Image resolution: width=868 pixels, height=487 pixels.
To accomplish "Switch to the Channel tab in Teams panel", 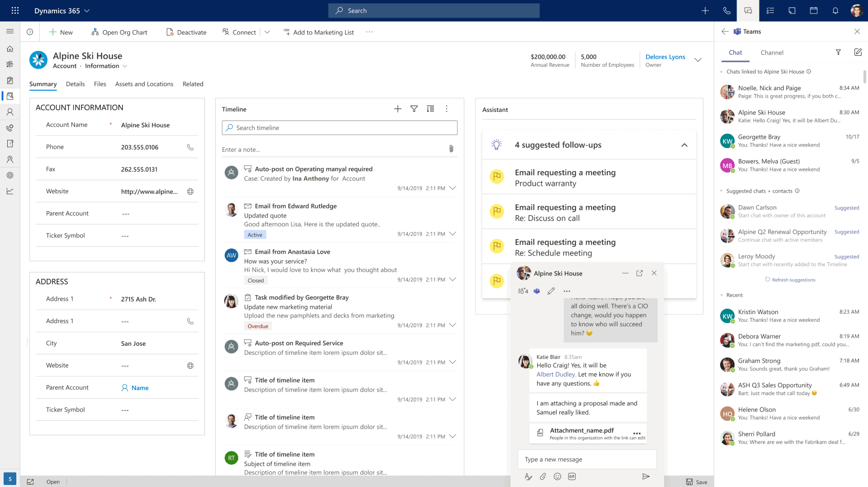I will pos(772,52).
